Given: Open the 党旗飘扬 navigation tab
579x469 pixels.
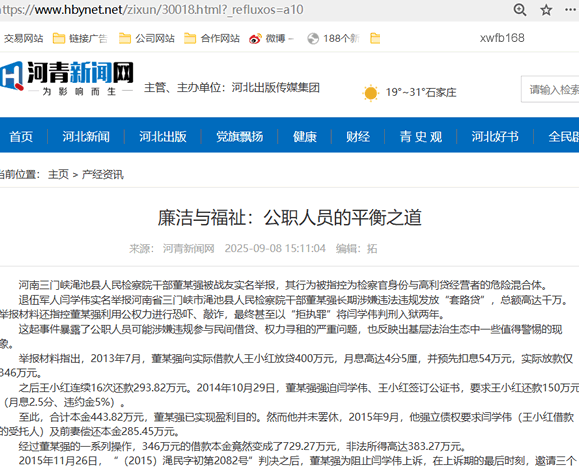Looking at the screenshot, I should [x=240, y=137].
